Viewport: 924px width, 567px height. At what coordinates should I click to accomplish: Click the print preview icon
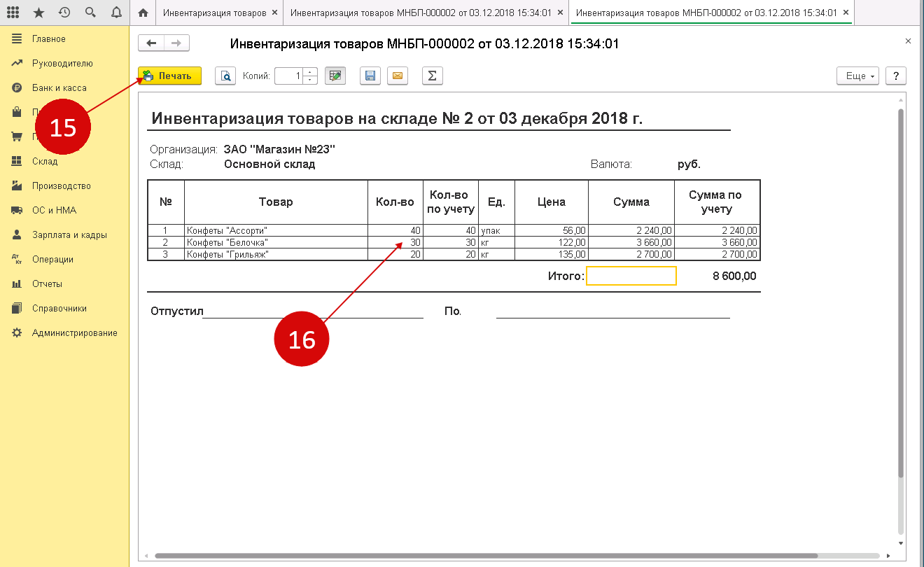pyautogui.click(x=225, y=76)
